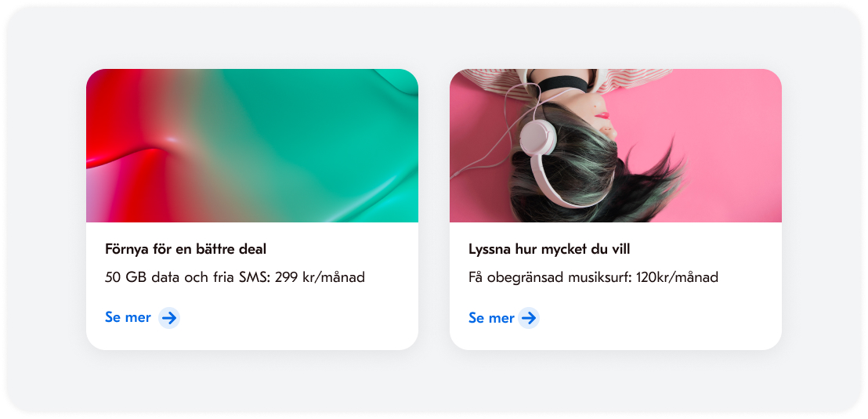Click the abstract red-green gradient card image
Viewport: 868px width, 419px height.
[x=252, y=146]
